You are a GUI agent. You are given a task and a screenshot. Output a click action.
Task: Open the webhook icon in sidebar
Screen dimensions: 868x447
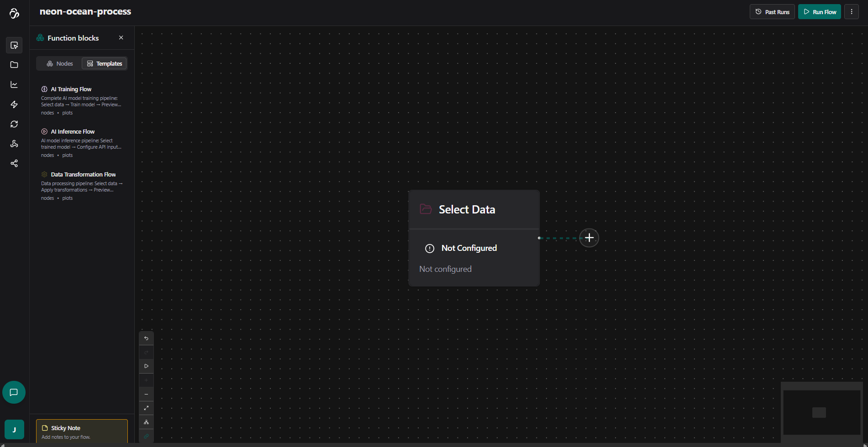[x=14, y=144]
